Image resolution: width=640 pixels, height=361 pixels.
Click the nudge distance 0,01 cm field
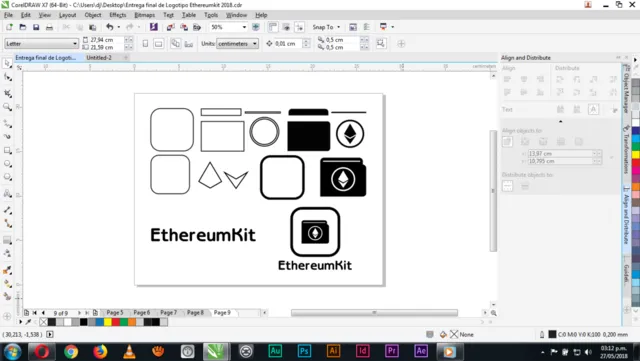click(x=288, y=44)
